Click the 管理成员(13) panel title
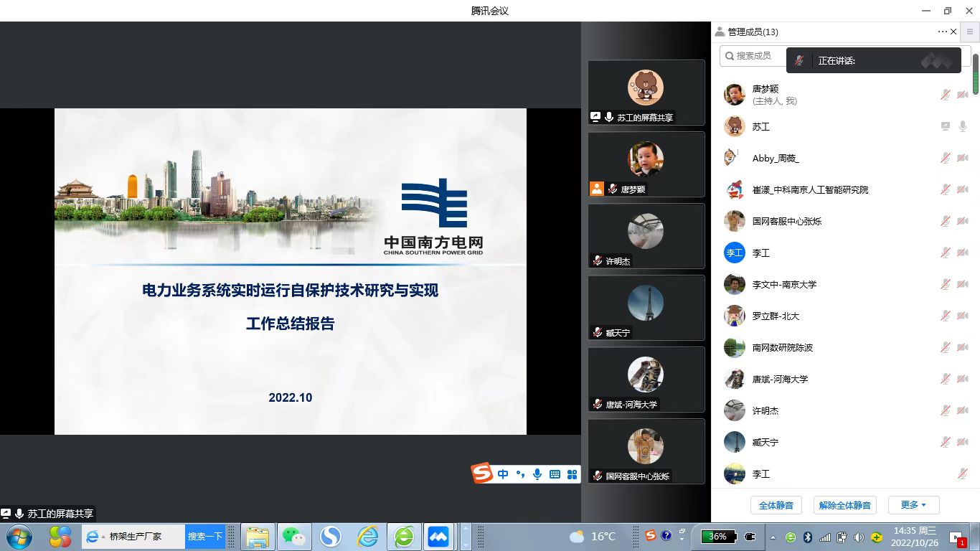Image resolution: width=980 pixels, height=551 pixels. pos(753,32)
